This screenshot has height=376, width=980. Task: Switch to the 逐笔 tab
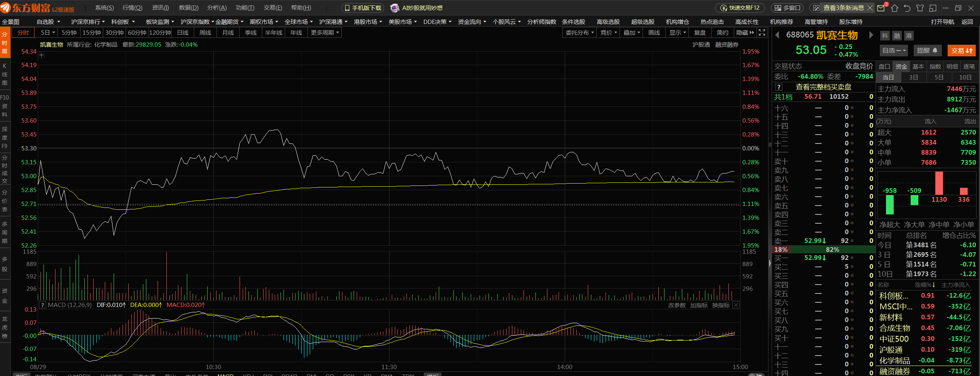(969, 66)
